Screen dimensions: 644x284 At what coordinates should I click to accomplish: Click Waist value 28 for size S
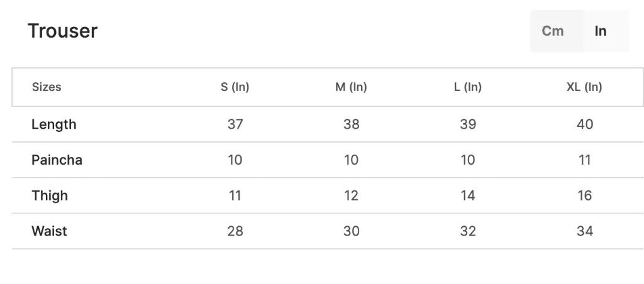click(x=235, y=231)
